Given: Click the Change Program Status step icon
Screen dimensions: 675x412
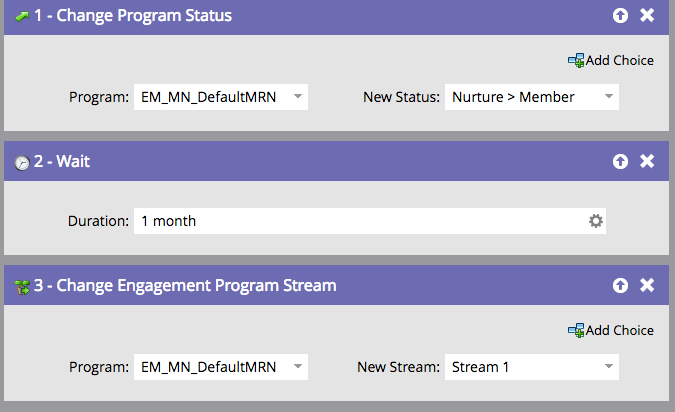Looking at the screenshot, I should click(21, 17).
